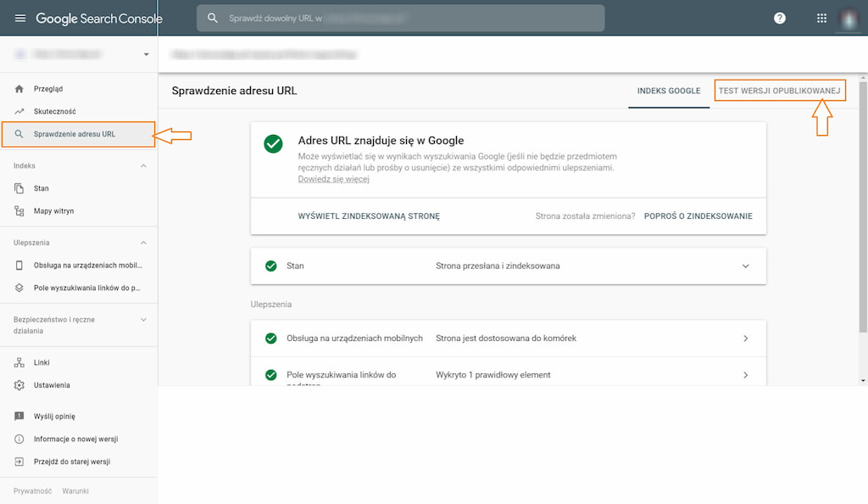Open Linki network icon
Image resolution: width=868 pixels, height=504 pixels.
tap(19, 362)
